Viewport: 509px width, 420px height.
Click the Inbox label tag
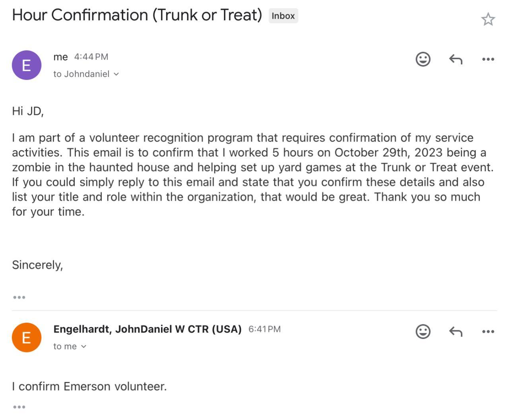pyautogui.click(x=283, y=16)
